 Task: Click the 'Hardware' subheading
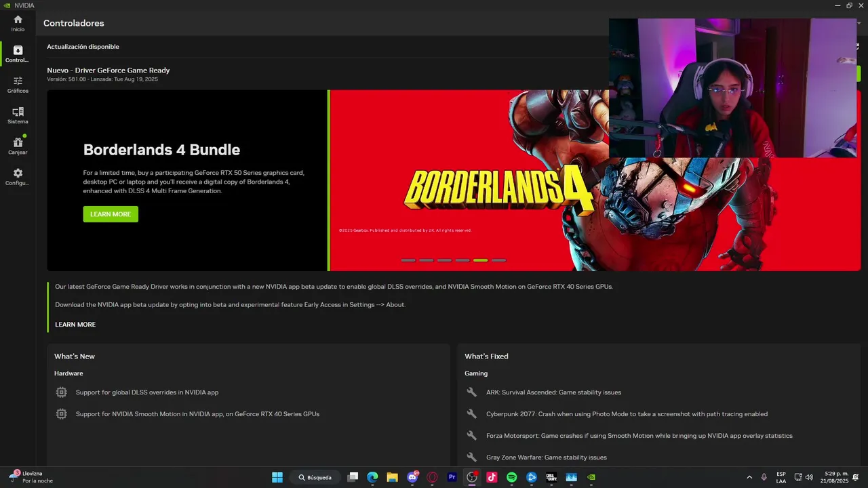(x=68, y=373)
